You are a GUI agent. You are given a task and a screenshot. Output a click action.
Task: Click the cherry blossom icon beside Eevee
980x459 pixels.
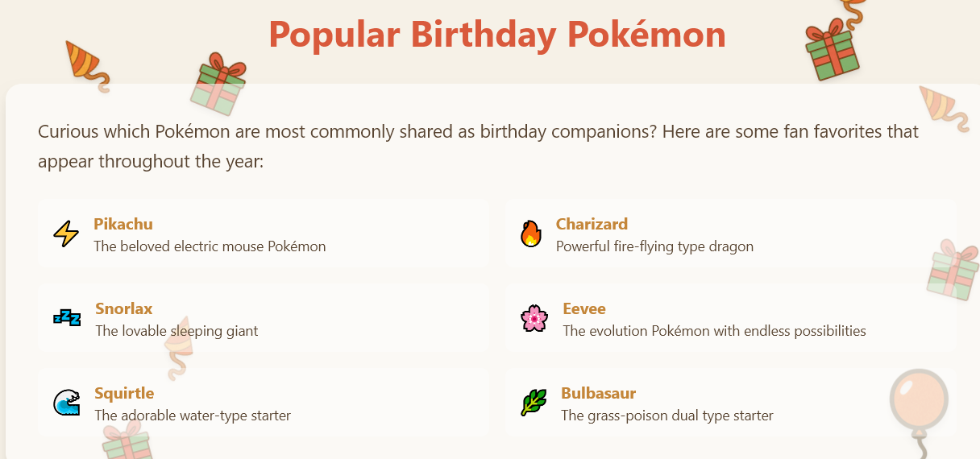tap(534, 319)
